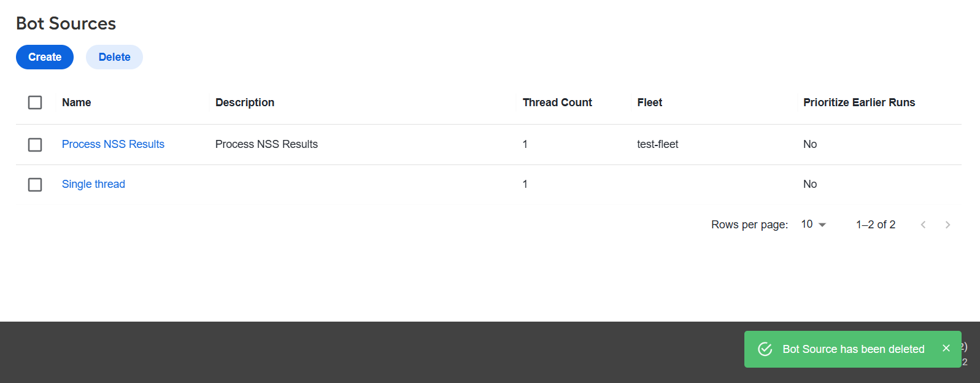
Task: Sort by the Thread Count column header
Action: pyautogui.click(x=557, y=103)
